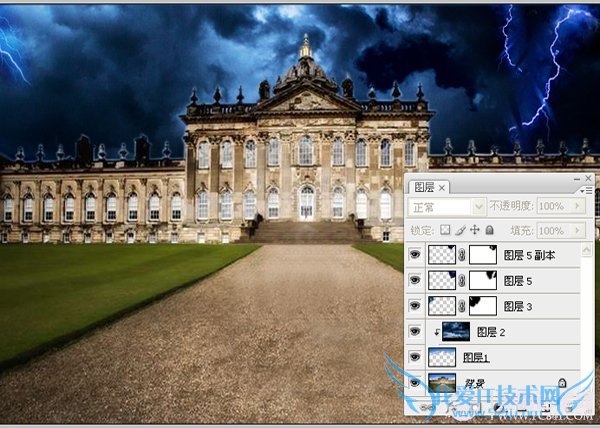This screenshot has width=600, height=428.
Task: Click clipping arrow icon beside 图层 2
Action: (x=437, y=332)
